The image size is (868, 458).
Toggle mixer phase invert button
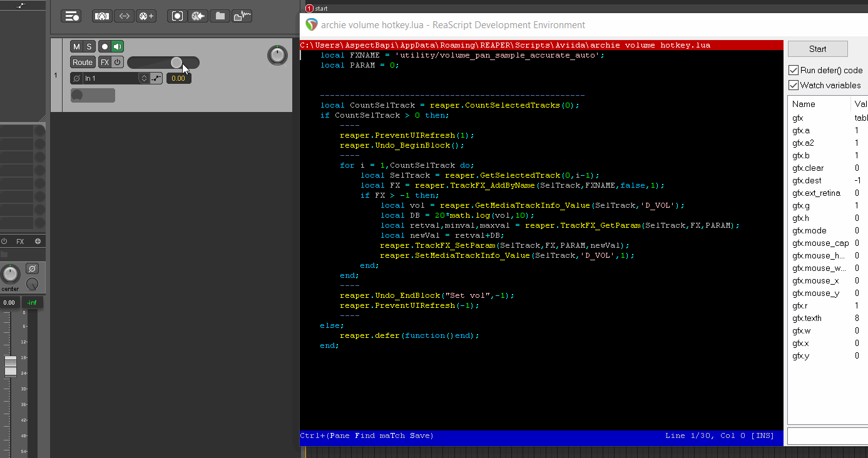(x=32, y=269)
